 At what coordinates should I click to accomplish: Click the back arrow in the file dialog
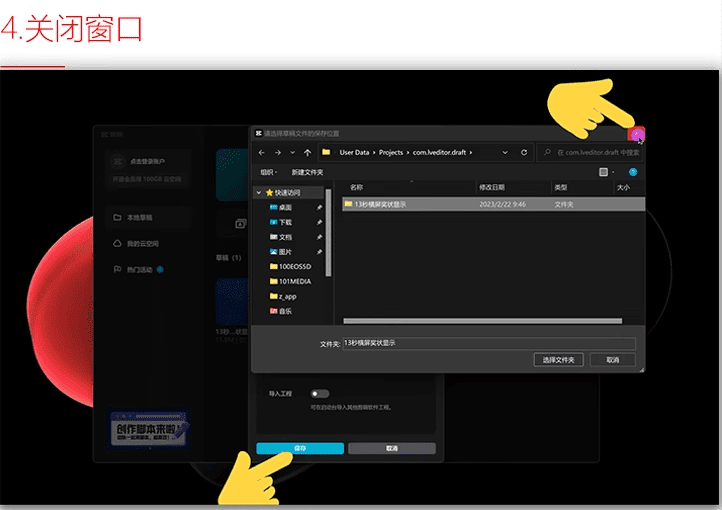point(261,152)
